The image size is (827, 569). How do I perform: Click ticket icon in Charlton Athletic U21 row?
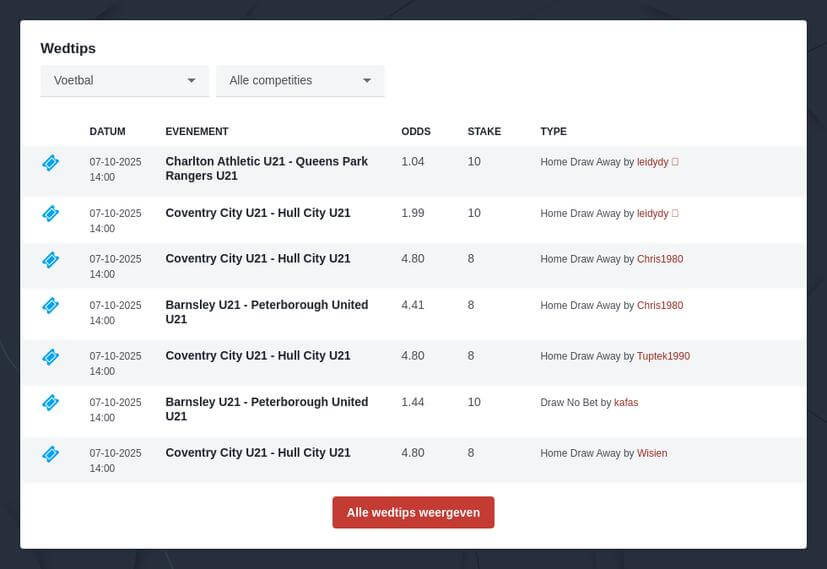coord(50,163)
